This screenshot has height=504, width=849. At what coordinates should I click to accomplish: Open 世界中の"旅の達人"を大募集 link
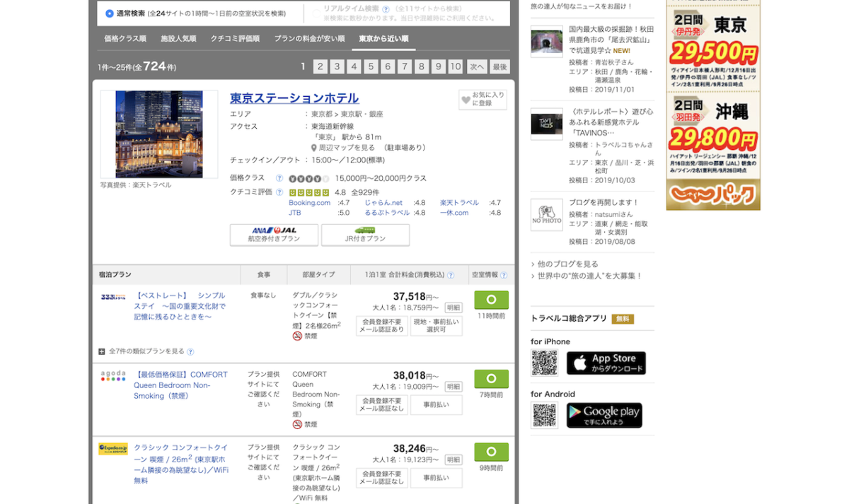590,276
